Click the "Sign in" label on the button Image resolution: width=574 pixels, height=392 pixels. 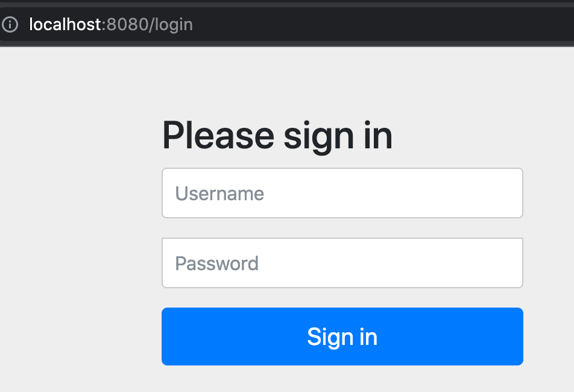point(342,337)
